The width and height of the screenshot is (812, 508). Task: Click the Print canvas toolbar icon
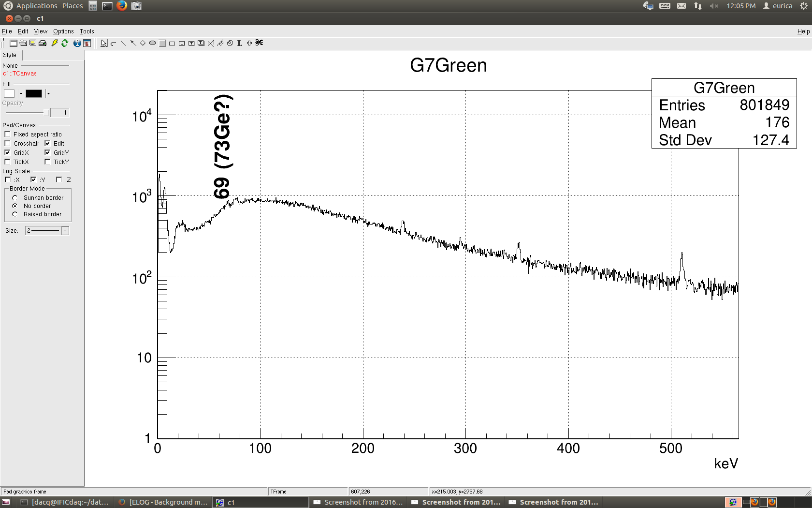pyautogui.click(x=43, y=43)
